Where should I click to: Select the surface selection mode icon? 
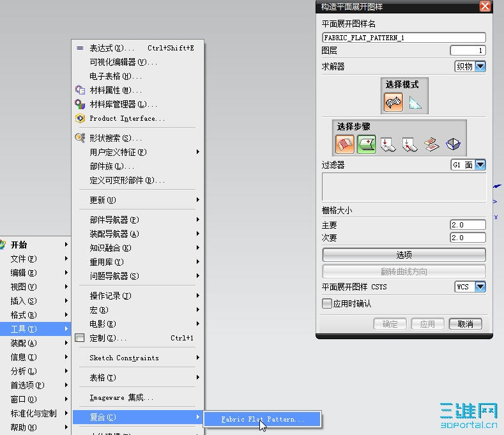393,102
